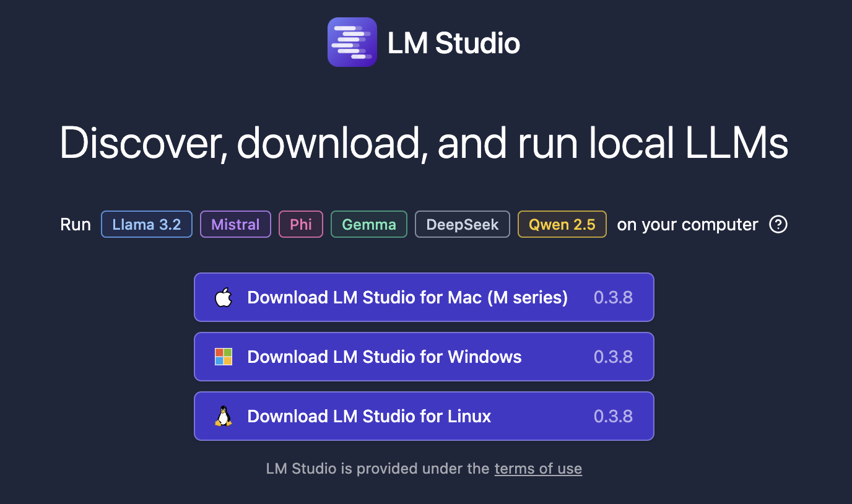Select the Phi model tag
The width and height of the screenshot is (852, 504).
pos(301,224)
